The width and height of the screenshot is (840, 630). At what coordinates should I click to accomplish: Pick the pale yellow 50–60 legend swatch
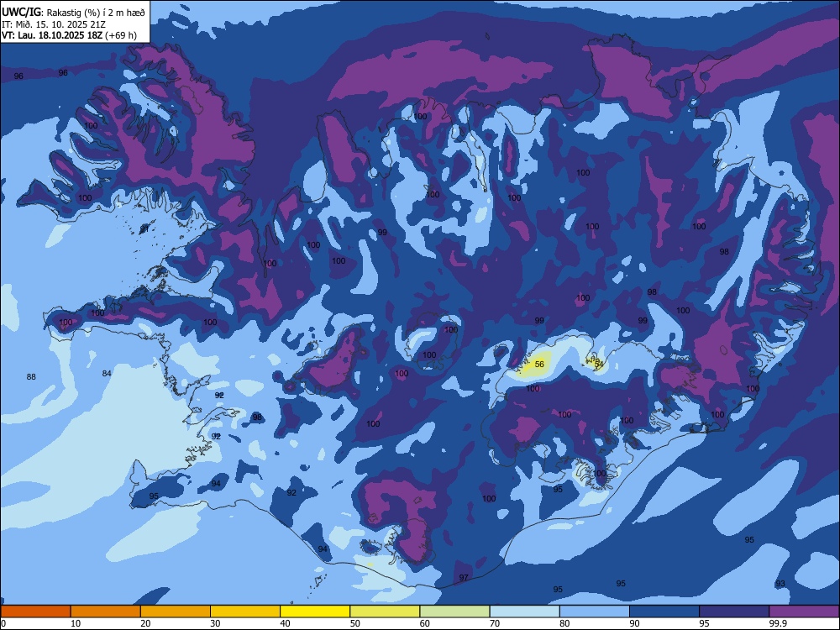click(x=386, y=612)
